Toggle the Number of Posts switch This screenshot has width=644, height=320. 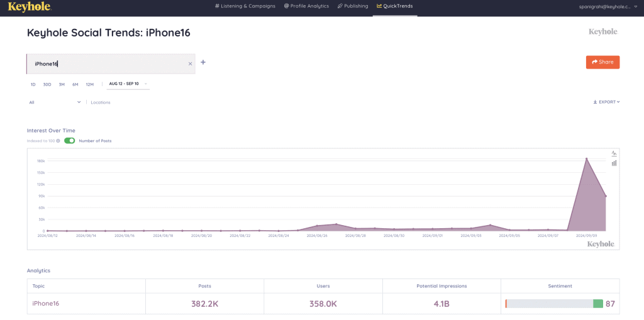tap(70, 140)
